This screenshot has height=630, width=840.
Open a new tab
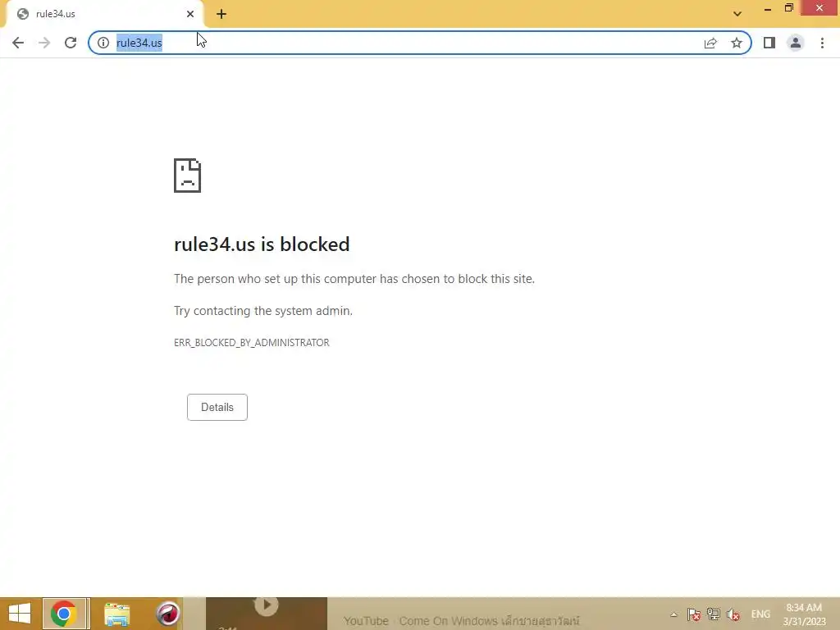tap(221, 14)
